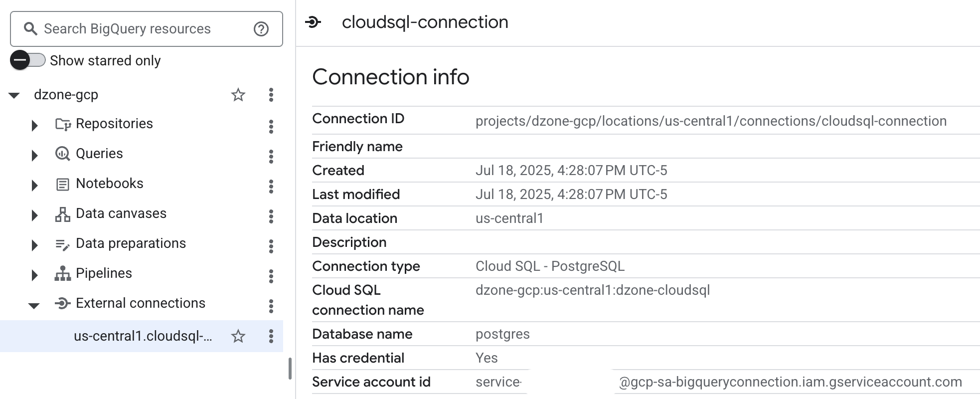The image size is (980, 399).
Task: Star the us-central1.cloudsql connection
Action: tap(238, 336)
